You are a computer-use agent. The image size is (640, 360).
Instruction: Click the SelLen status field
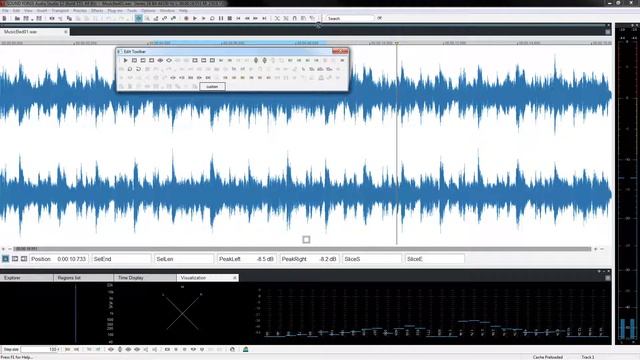tap(184, 259)
